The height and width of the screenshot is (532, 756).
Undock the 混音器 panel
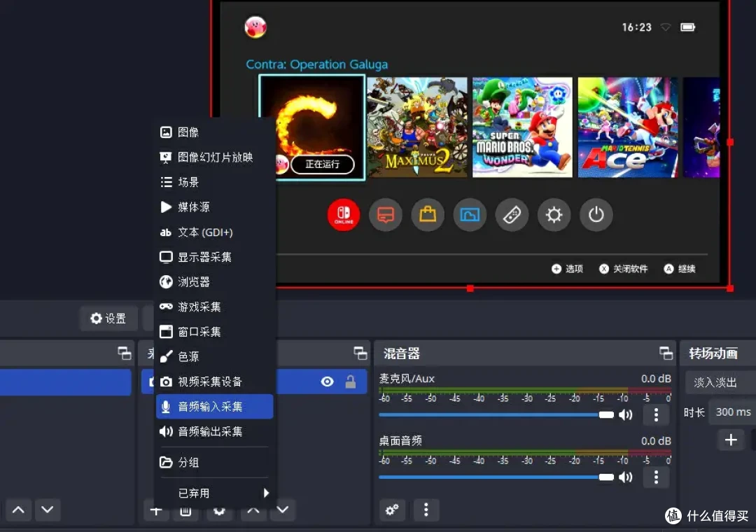point(666,353)
